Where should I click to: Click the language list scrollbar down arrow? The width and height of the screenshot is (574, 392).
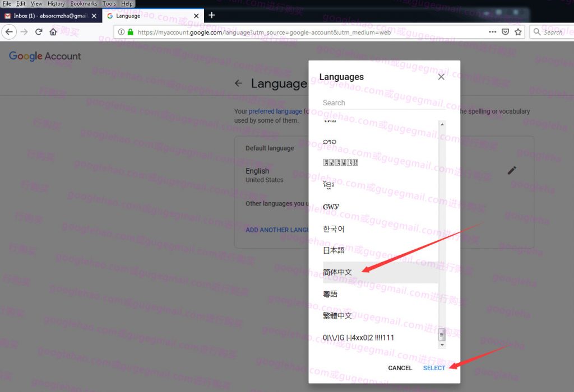(x=442, y=345)
